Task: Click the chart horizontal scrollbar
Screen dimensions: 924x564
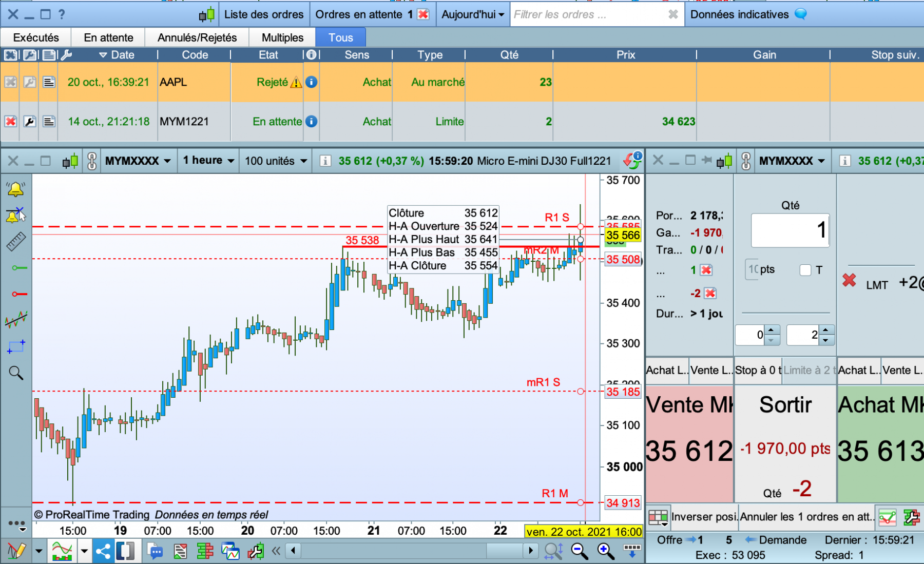Action: click(x=412, y=551)
